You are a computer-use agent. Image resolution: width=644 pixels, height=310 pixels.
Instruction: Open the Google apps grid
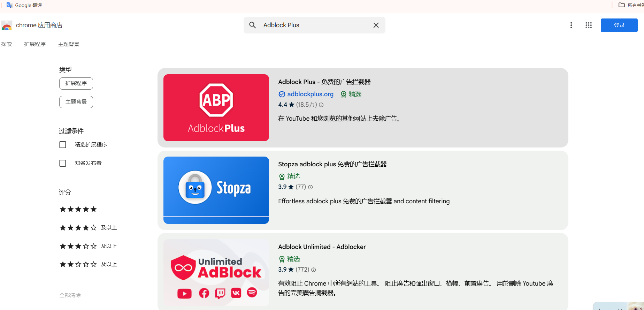click(589, 25)
